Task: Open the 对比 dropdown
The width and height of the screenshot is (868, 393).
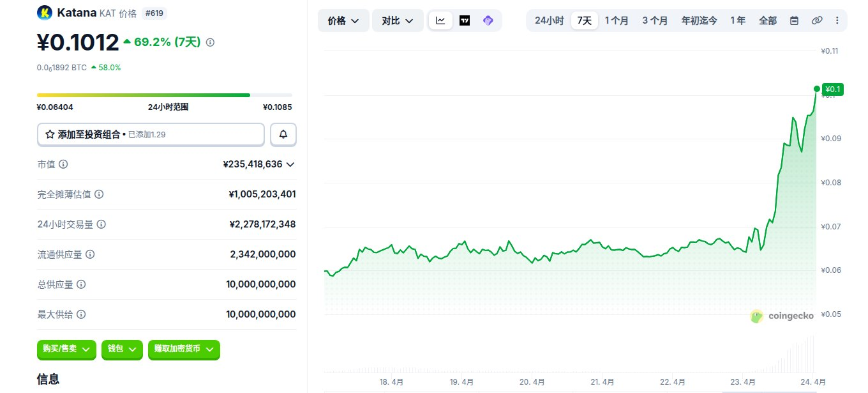Action: pos(398,20)
